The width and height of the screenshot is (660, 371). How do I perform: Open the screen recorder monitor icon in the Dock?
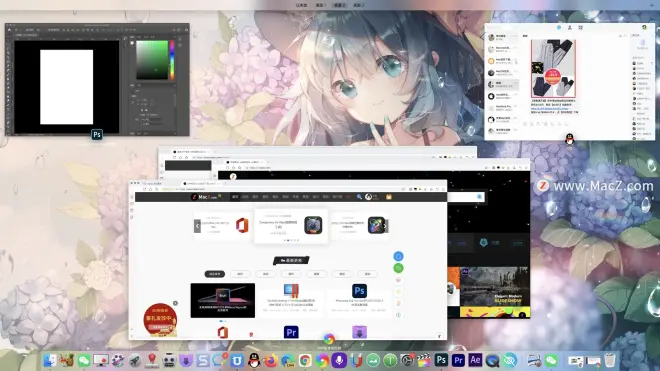(101, 360)
